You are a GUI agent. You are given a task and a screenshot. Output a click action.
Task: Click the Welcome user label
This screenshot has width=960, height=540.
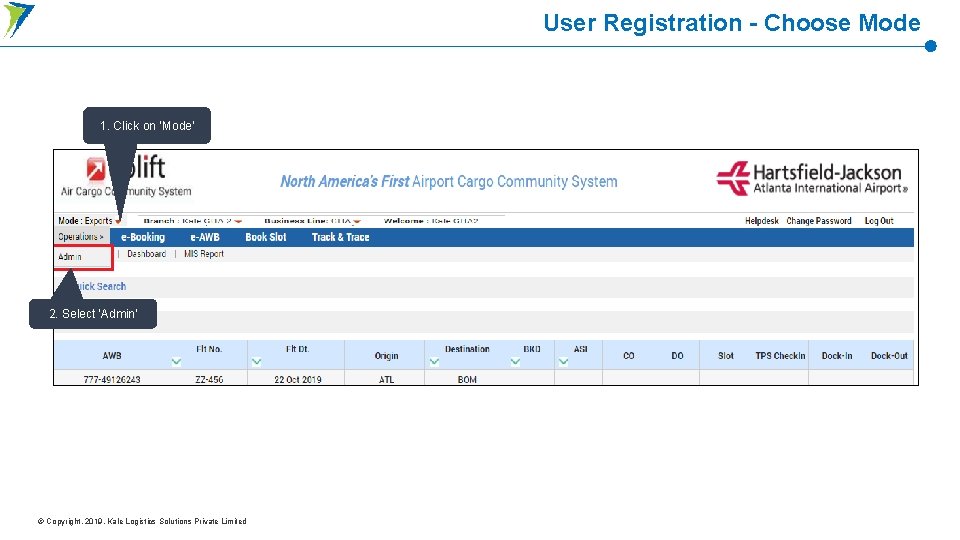[x=431, y=220]
